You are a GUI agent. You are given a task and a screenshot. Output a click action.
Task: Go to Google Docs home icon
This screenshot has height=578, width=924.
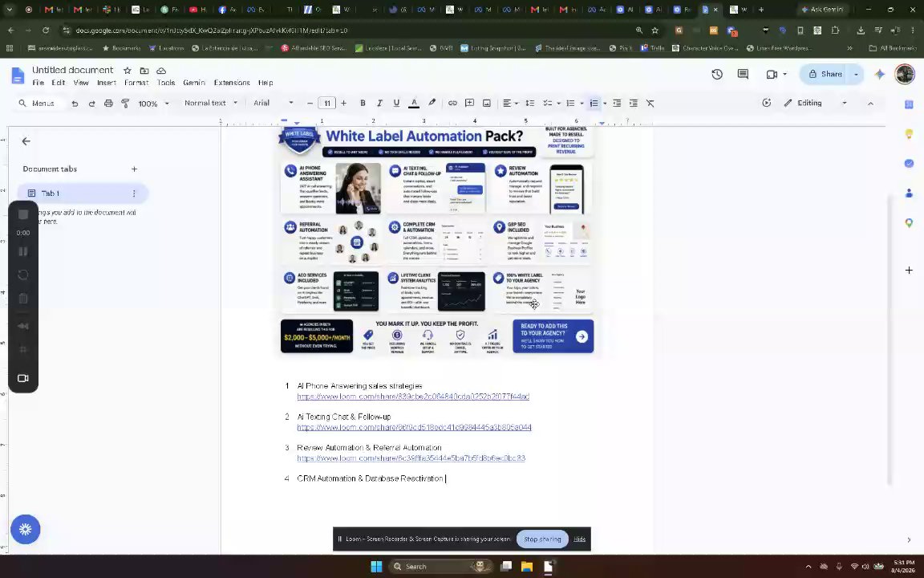pos(18,75)
